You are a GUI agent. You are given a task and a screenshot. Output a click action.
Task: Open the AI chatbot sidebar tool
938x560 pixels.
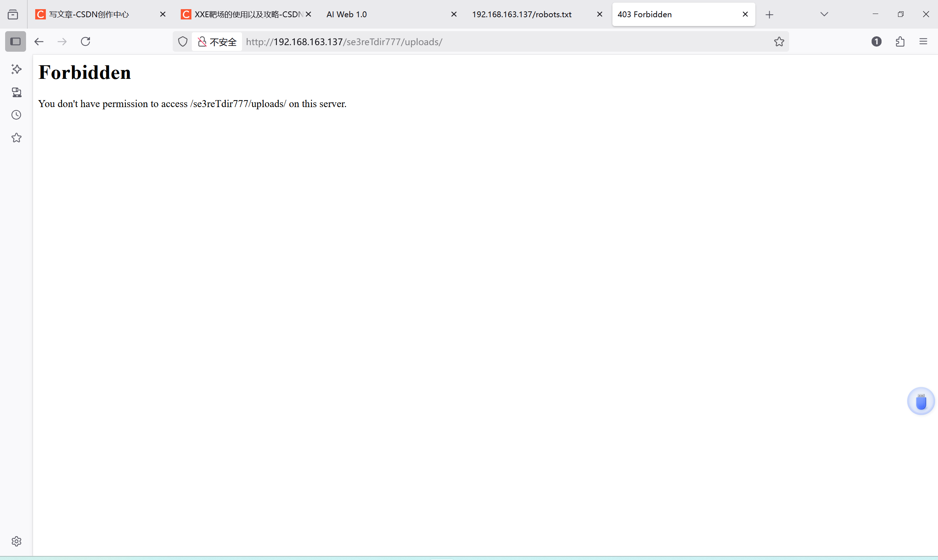[16, 69]
